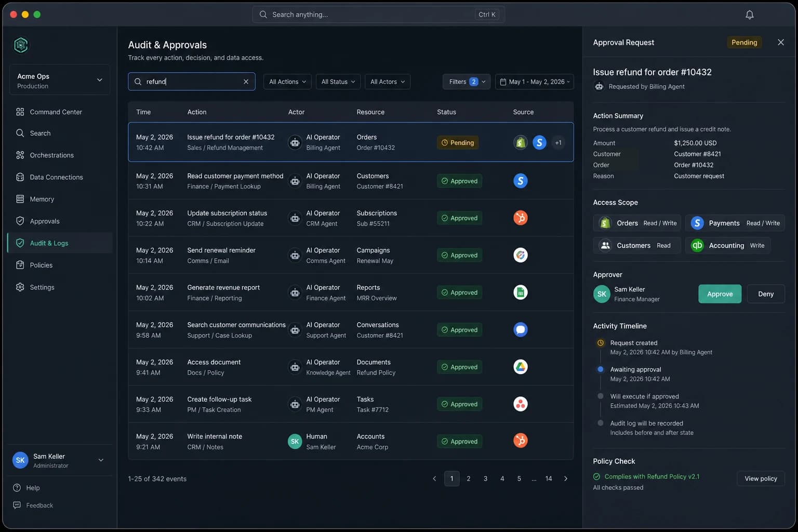Click Awaiting approval timeline marker
The image size is (798, 532).
click(601, 369)
